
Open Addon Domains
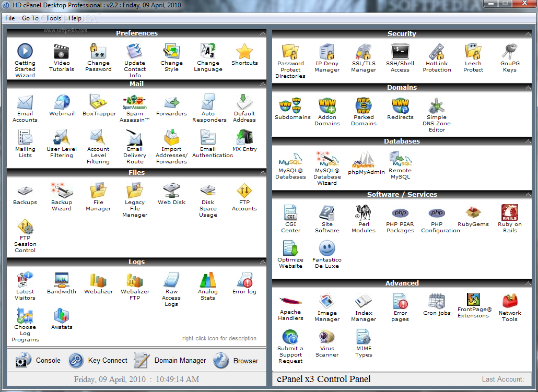pyautogui.click(x=327, y=105)
